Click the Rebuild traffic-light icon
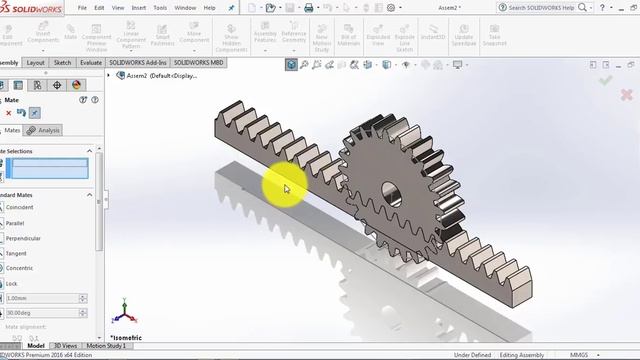The image size is (640, 360). point(366,8)
